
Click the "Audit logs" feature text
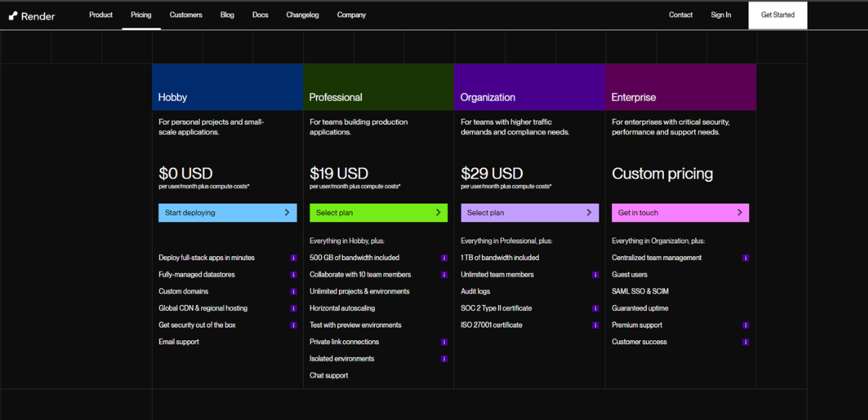pos(475,291)
